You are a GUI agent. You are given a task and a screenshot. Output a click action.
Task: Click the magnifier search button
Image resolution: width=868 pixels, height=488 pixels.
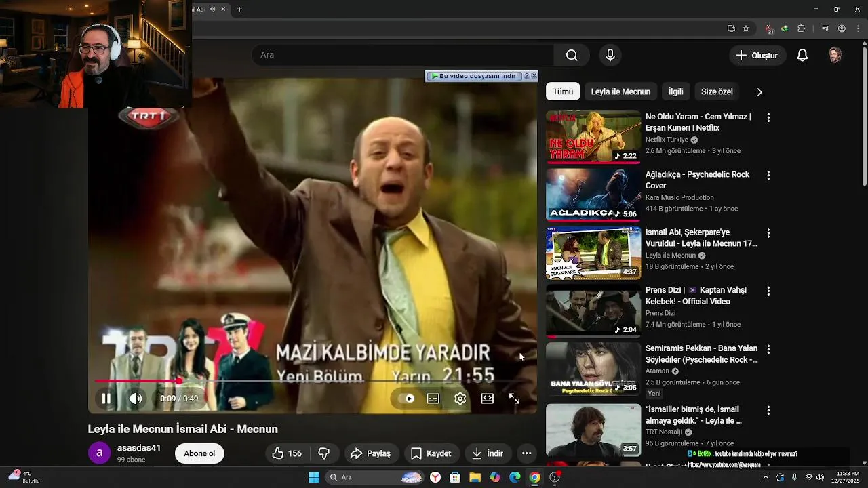click(x=572, y=55)
